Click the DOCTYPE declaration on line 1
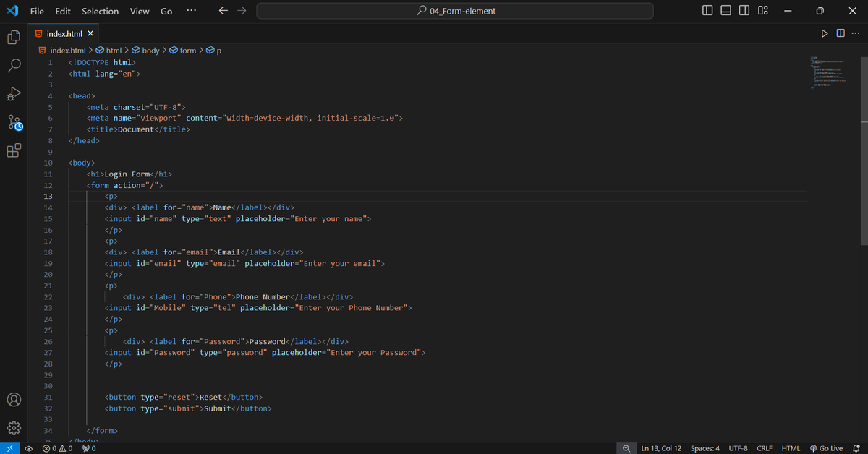This screenshot has height=454, width=868. point(102,62)
